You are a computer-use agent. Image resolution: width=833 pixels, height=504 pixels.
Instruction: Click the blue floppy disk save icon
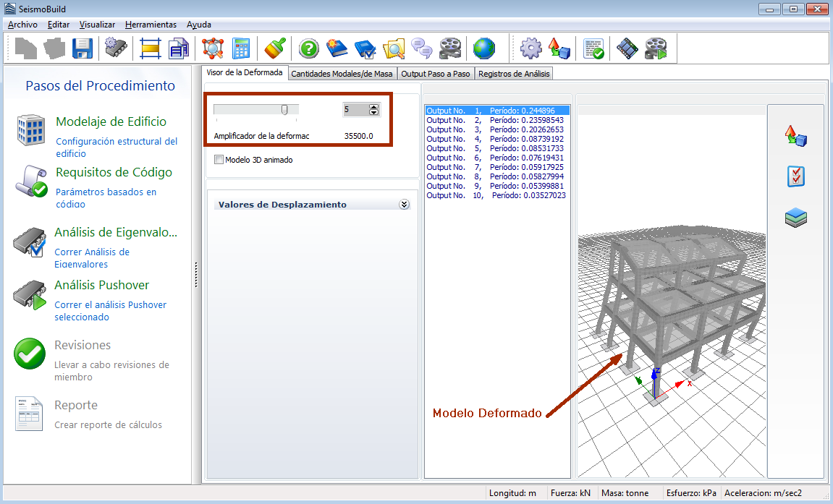pyautogui.click(x=83, y=48)
